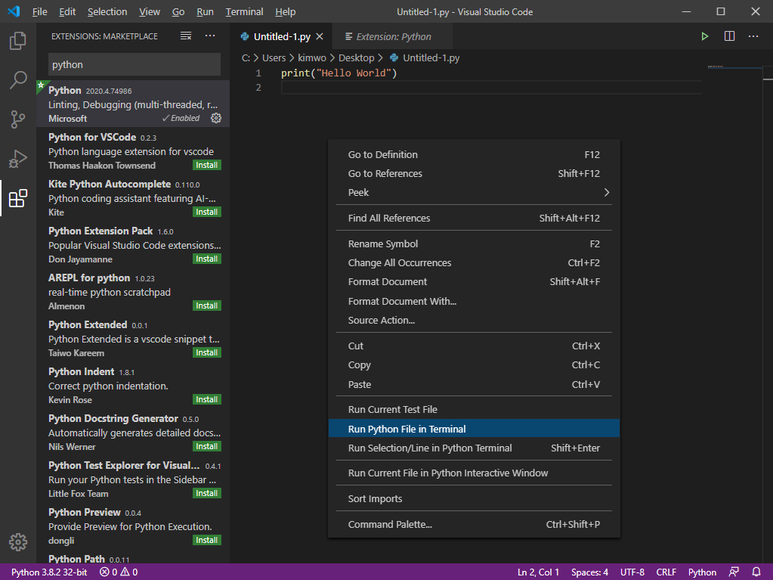This screenshot has height=580, width=773.
Task: Open the Run menu
Action: [205, 12]
